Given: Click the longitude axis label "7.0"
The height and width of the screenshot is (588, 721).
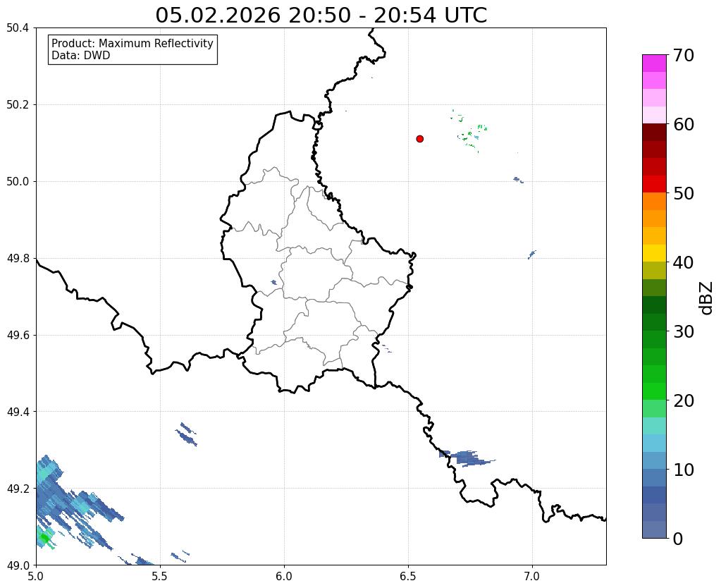Looking at the screenshot, I should 533,577.
